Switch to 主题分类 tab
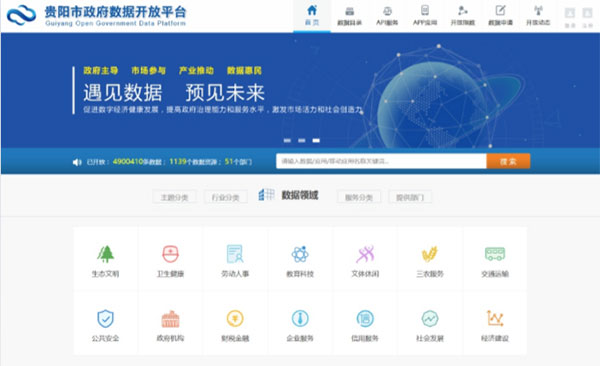The width and height of the screenshot is (600, 366). [x=174, y=197]
